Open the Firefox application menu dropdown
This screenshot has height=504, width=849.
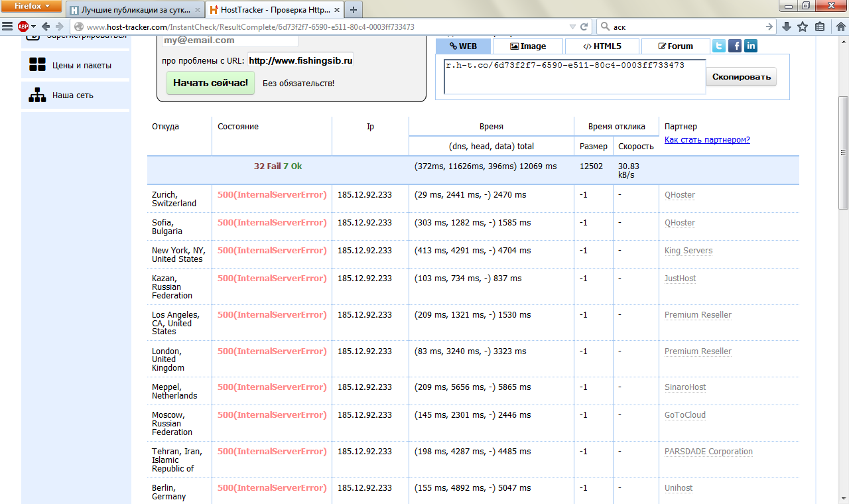point(32,6)
